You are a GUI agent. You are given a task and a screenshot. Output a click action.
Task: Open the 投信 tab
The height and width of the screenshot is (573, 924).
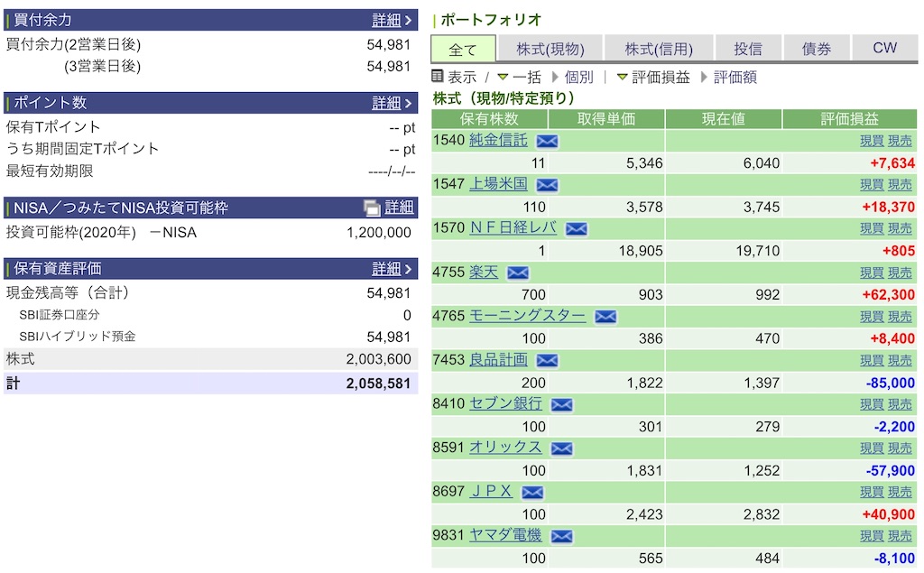(x=748, y=49)
